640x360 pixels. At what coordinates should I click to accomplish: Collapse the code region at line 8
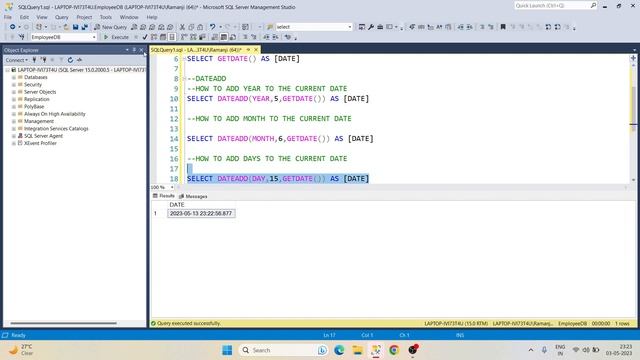click(x=184, y=78)
